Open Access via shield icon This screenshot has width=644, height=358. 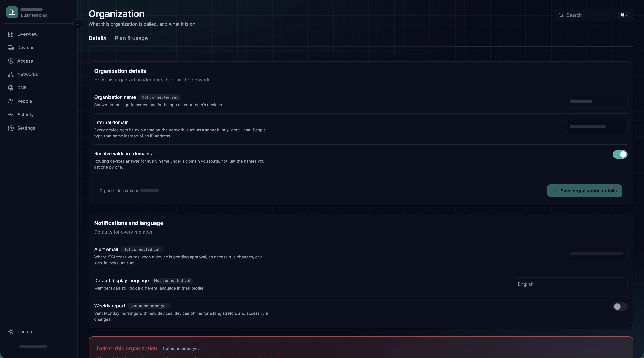tap(11, 61)
